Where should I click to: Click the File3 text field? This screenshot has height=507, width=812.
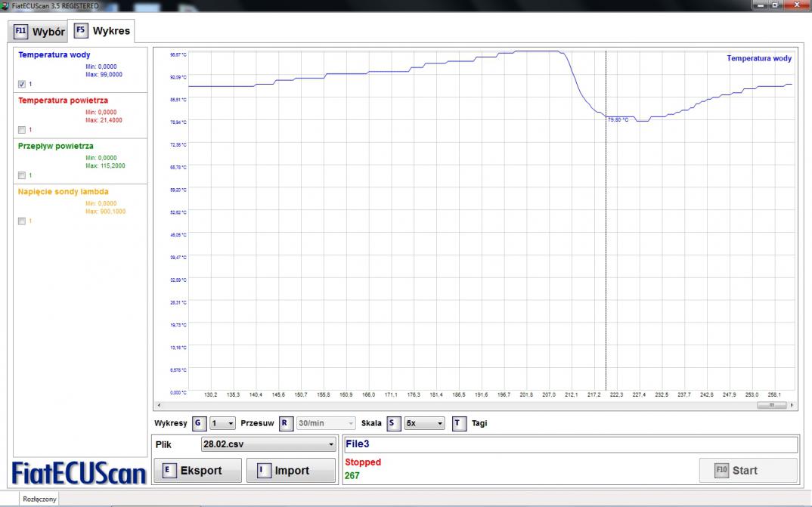[571, 444]
